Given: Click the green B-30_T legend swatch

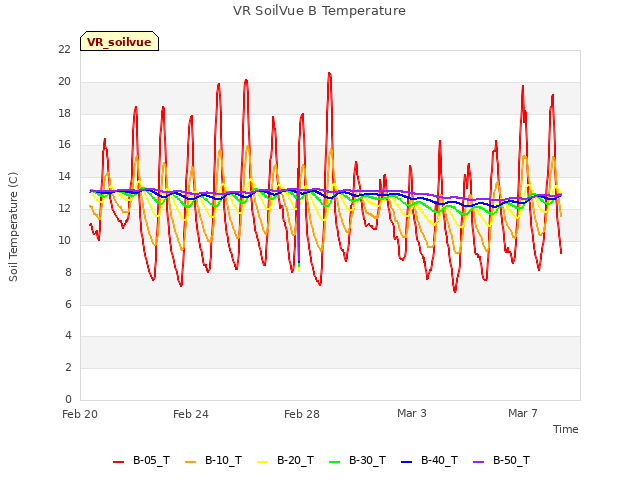Looking at the screenshot, I should tap(334, 462).
